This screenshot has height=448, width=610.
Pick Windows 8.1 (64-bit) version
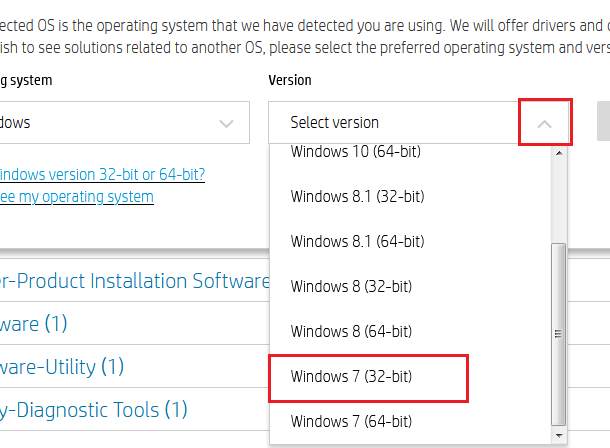[357, 241]
